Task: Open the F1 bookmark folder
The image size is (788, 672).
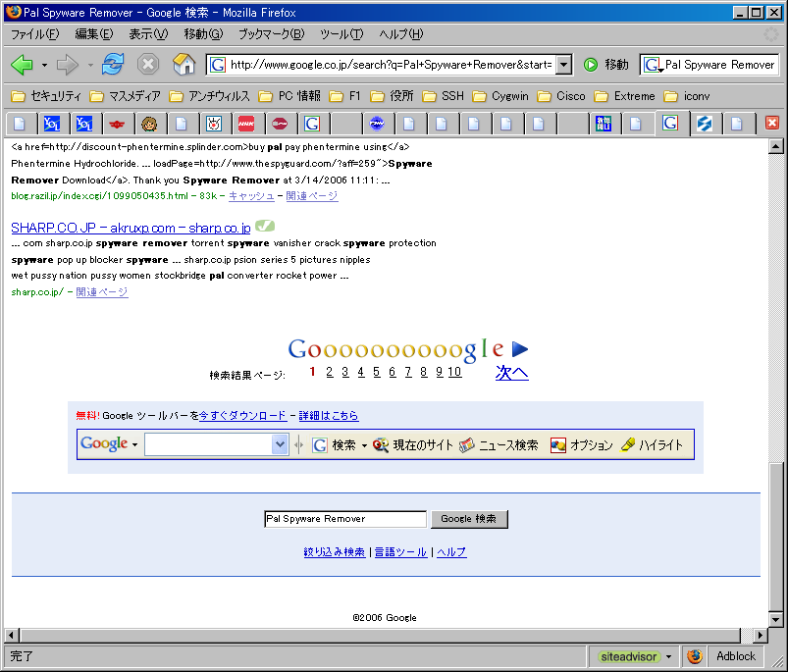Action: click(344, 96)
